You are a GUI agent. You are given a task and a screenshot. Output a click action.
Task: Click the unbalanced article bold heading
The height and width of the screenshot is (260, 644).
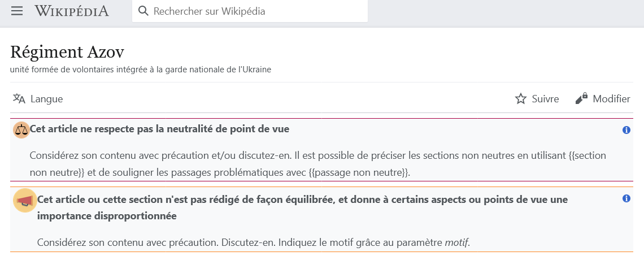pos(302,200)
